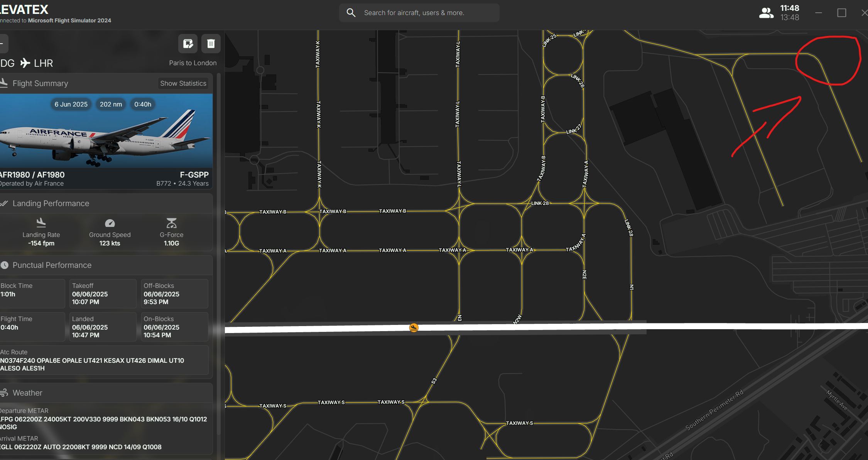Click the Weather wind icon

[x=4, y=392]
